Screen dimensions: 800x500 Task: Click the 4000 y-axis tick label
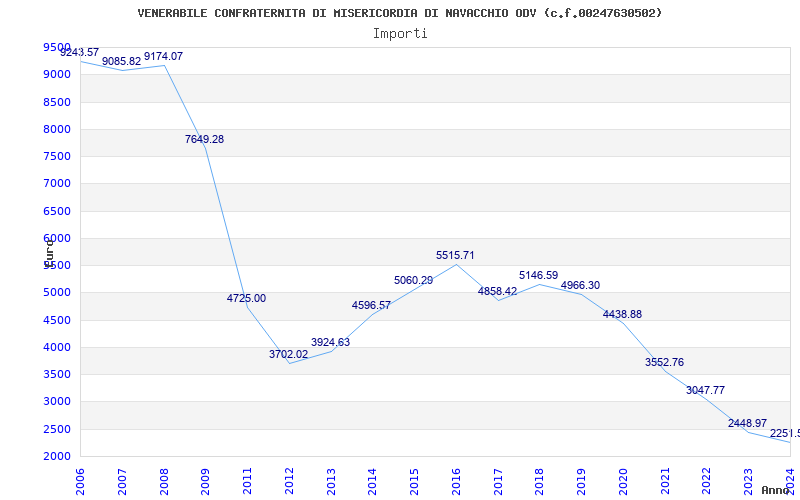click(57, 347)
